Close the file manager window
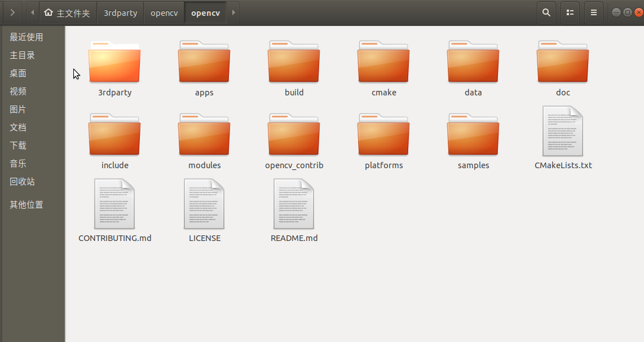644x342 pixels. (639, 12)
